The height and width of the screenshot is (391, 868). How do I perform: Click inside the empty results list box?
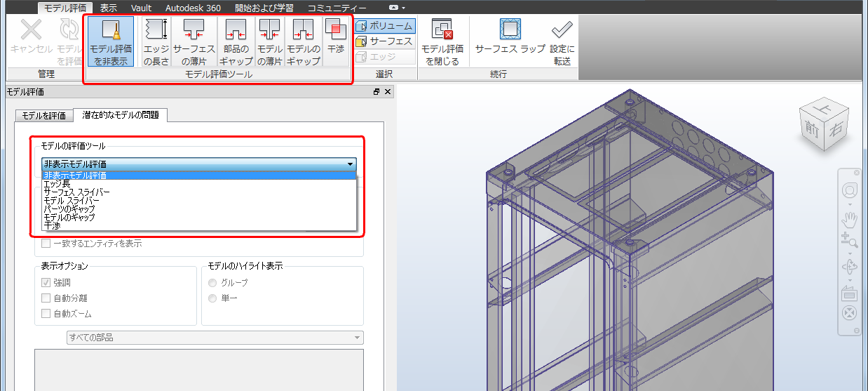199,369
